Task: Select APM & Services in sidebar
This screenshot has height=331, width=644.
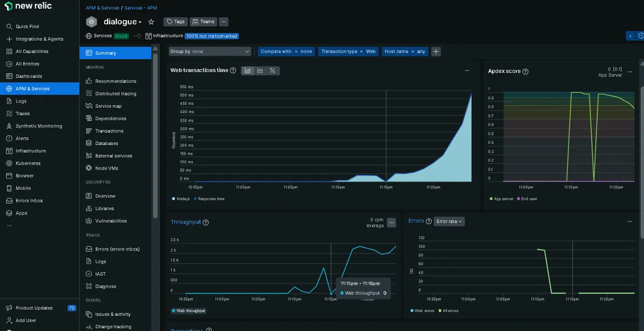Action: pos(40,89)
